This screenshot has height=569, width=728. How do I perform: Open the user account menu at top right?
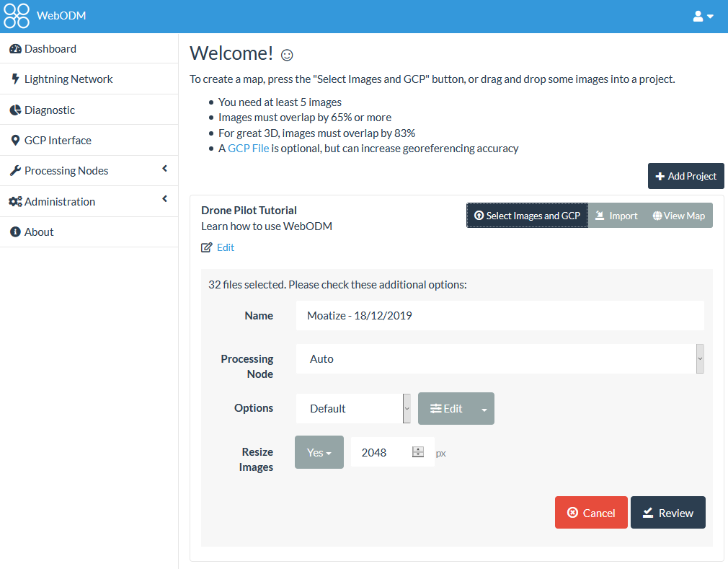[702, 15]
